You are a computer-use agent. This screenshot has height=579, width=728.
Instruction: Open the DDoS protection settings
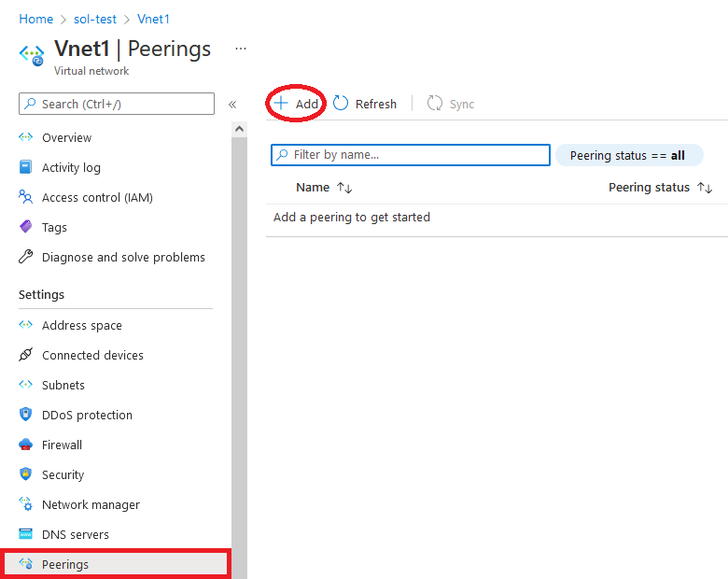pos(87,415)
